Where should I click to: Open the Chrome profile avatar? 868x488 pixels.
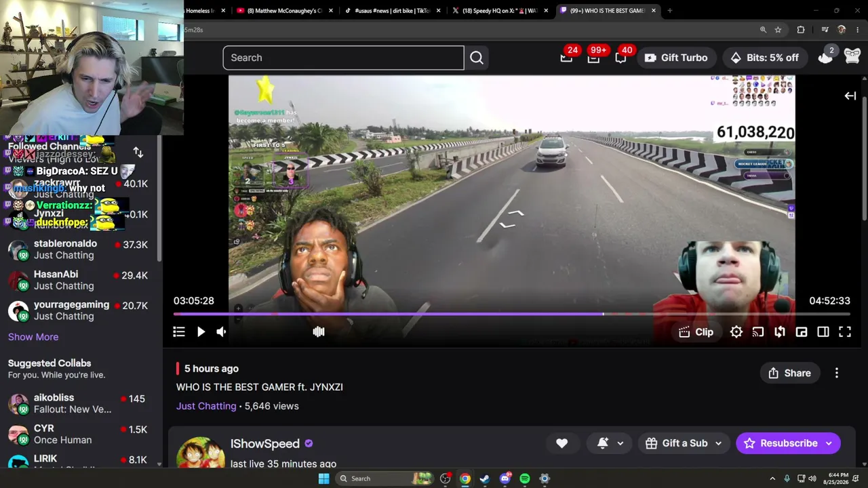[842, 30]
